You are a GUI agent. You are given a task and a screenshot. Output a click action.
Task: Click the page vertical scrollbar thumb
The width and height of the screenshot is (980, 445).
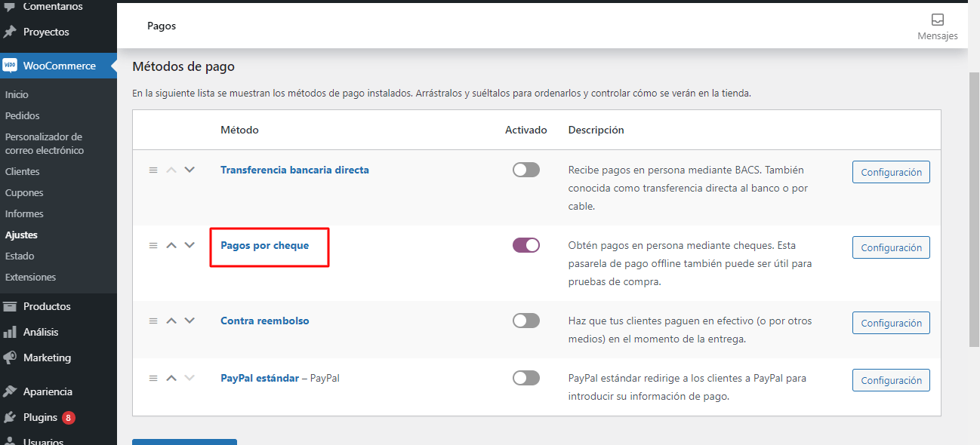[974, 210]
